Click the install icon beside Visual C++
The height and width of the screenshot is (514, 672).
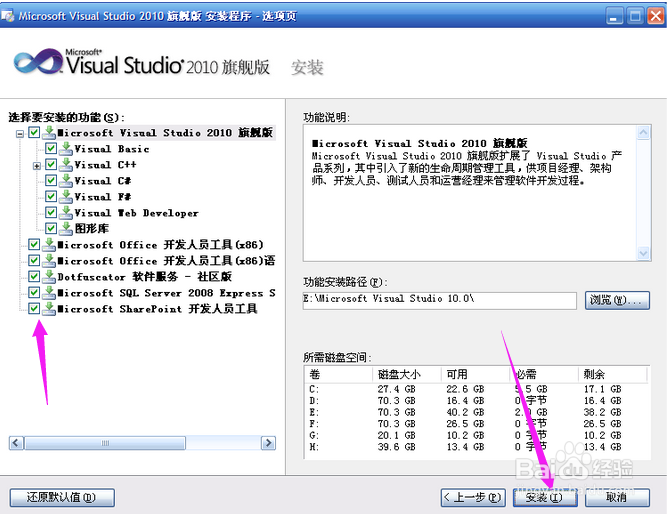pyautogui.click(x=66, y=165)
